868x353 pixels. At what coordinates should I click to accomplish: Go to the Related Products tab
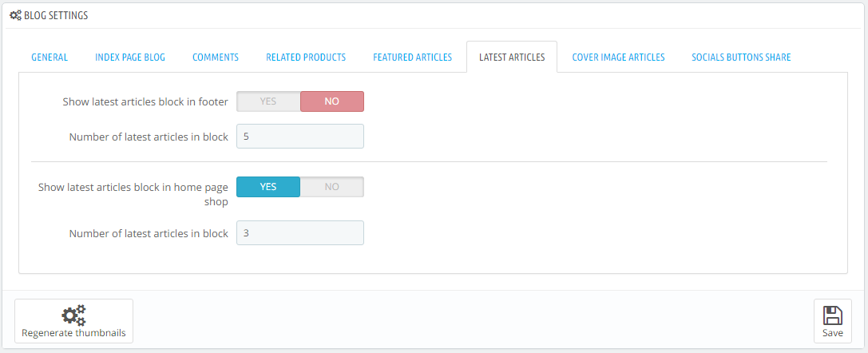pyautogui.click(x=306, y=57)
